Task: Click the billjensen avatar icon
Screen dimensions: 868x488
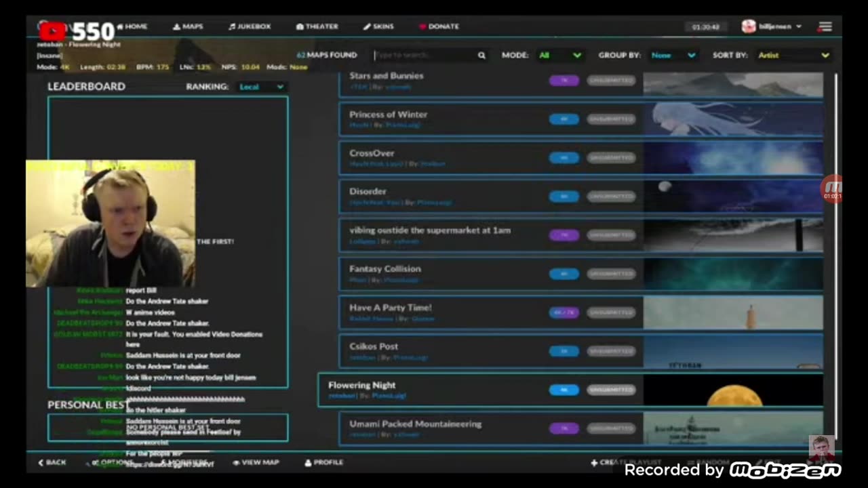Action: coord(749,26)
